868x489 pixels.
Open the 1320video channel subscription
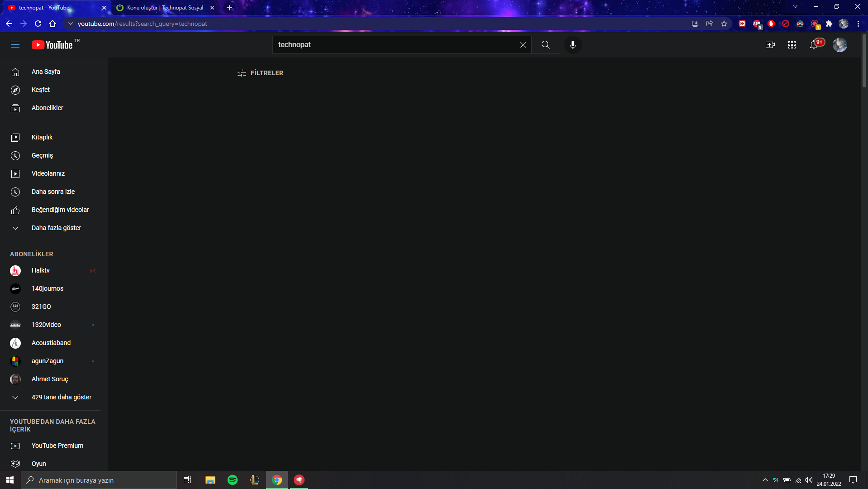(x=50, y=325)
